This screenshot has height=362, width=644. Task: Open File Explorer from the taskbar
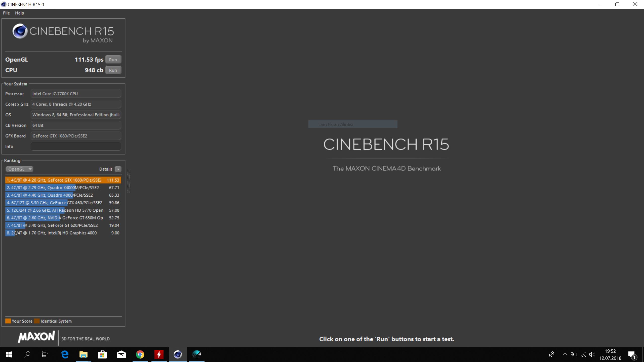coord(84,354)
